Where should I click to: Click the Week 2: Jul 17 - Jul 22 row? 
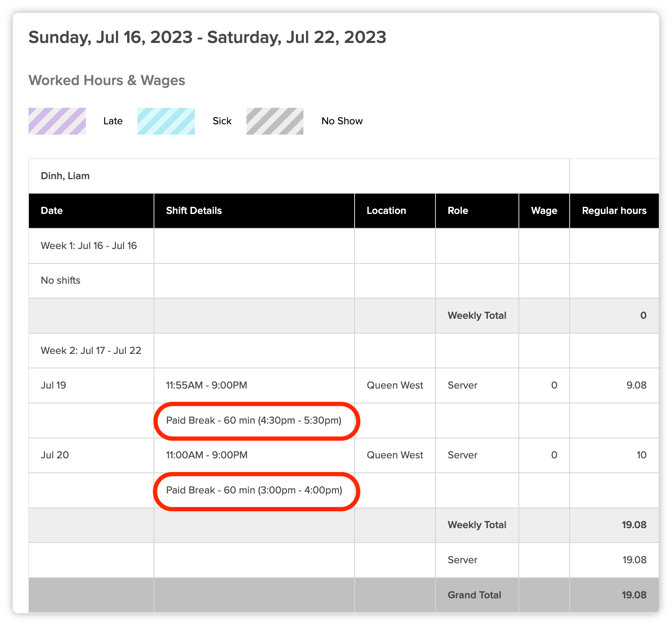tap(91, 351)
